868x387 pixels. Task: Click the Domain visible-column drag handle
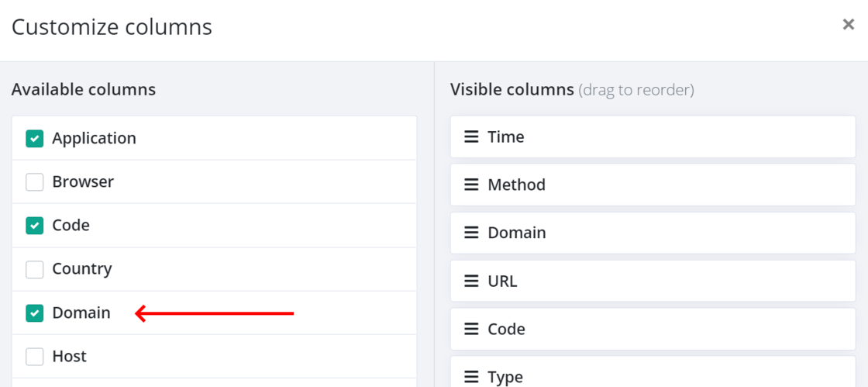(471, 233)
